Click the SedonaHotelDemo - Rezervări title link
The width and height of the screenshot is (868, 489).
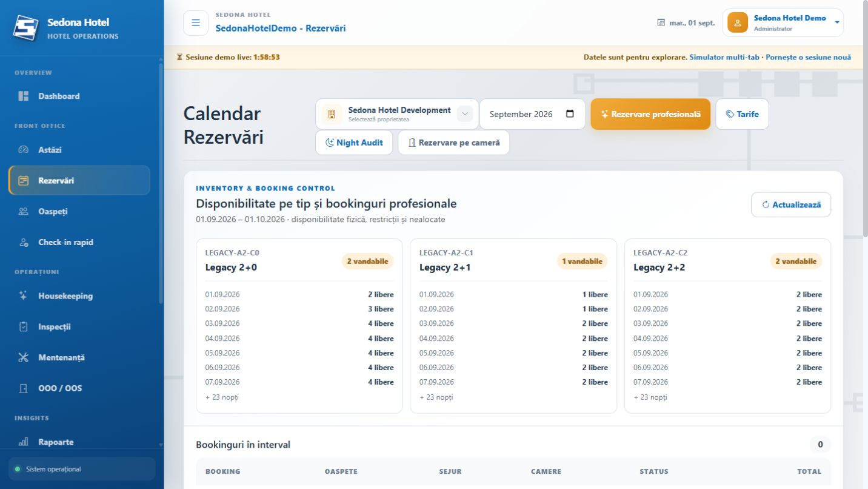[281, 28]
